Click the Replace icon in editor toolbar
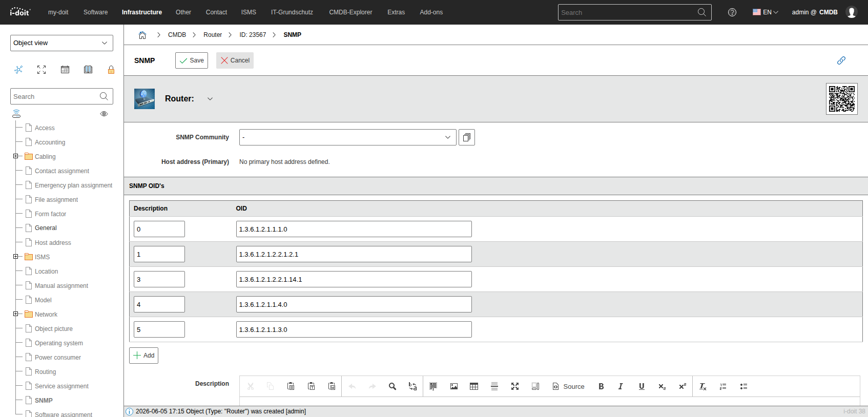Screen dimensions: 868x417 pyautogui.click(x=412, y=386)
